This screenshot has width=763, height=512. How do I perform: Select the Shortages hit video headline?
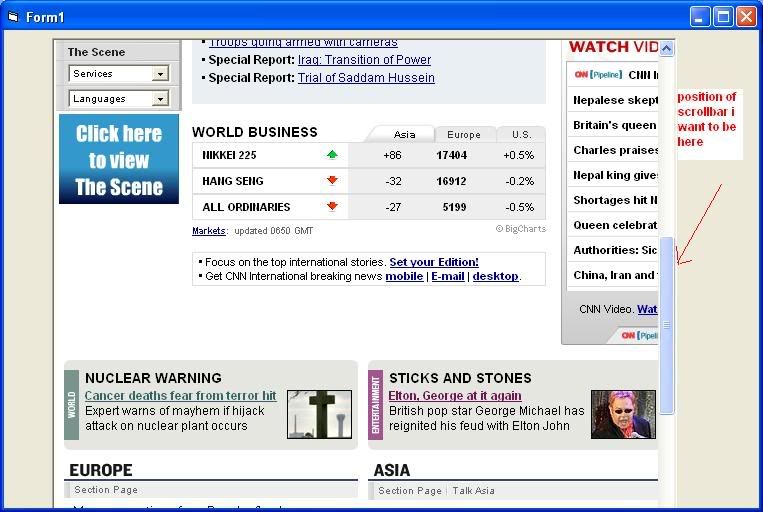[616, 201]
